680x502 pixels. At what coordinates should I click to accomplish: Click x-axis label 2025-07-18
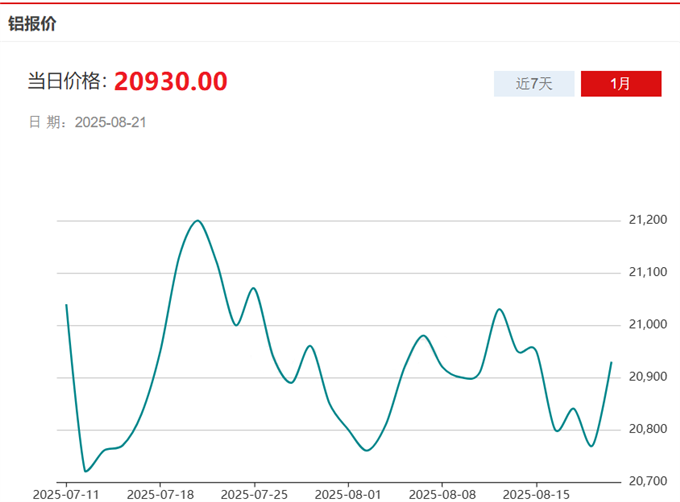(161, 494)
